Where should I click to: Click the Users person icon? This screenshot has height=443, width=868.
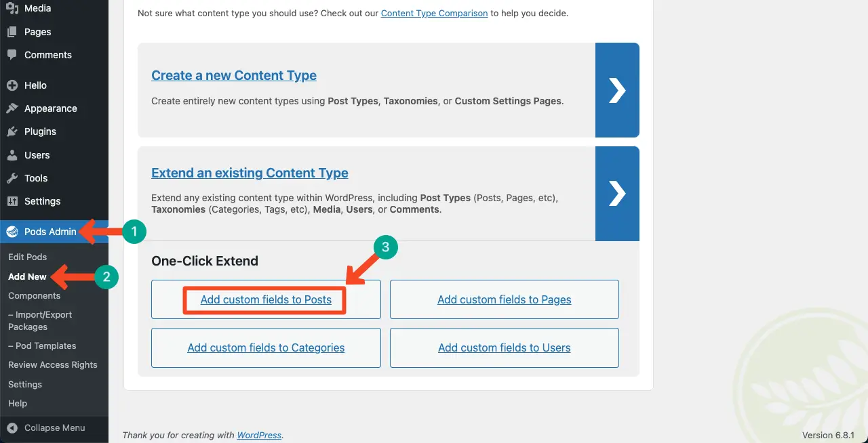tap(12, 155)
